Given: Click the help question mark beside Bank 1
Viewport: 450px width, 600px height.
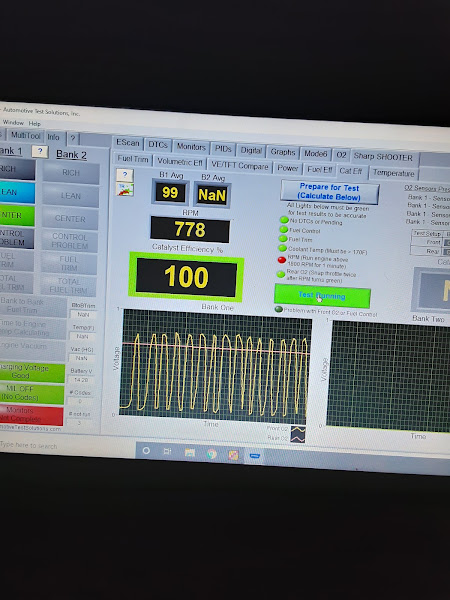Looking at the screenshot, I should 40,152.
